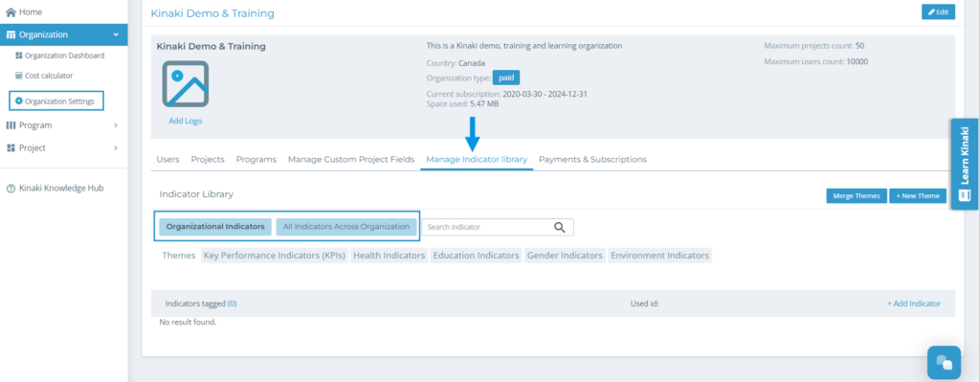Image resolution: width=980 pixels, height=382 pixels.
Task: Switch to the Users tab
Action: (x=168, y=160)
